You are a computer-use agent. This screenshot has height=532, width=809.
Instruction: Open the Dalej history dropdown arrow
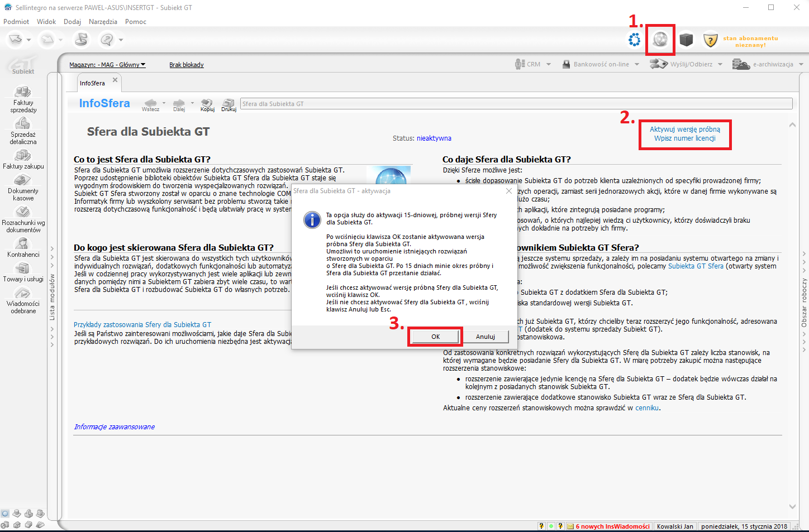point(192,103)
